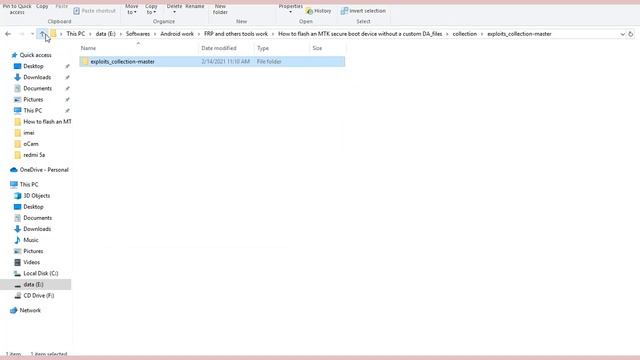Click Copy in Clipboard group
640x360 pixels.
click(42, 6)
